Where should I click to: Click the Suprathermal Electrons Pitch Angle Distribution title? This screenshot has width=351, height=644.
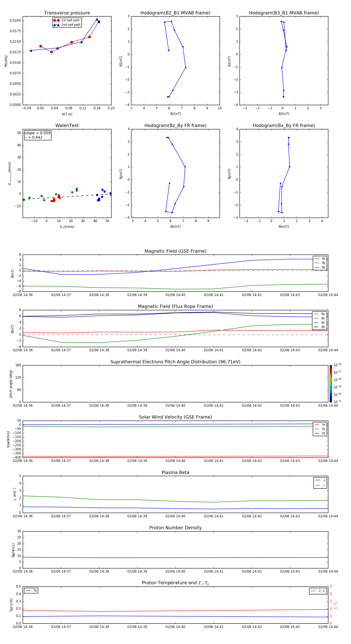point(175,362)
